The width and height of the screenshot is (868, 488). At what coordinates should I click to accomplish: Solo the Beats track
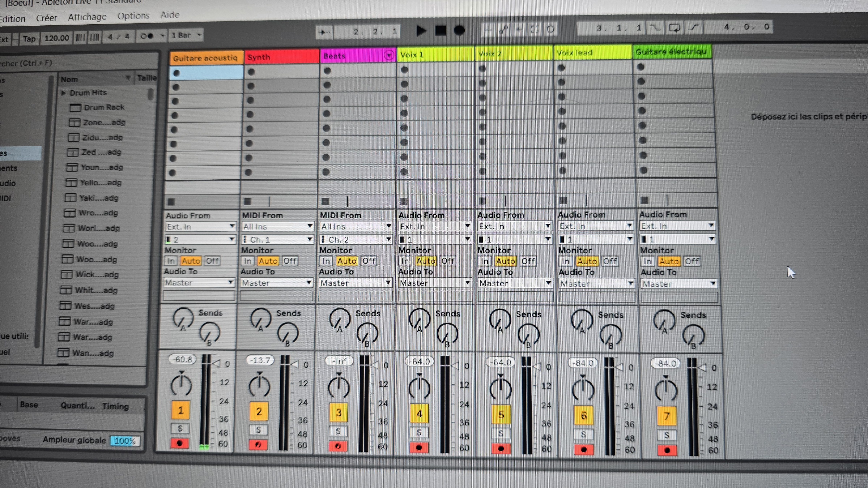tap(338, 431)
